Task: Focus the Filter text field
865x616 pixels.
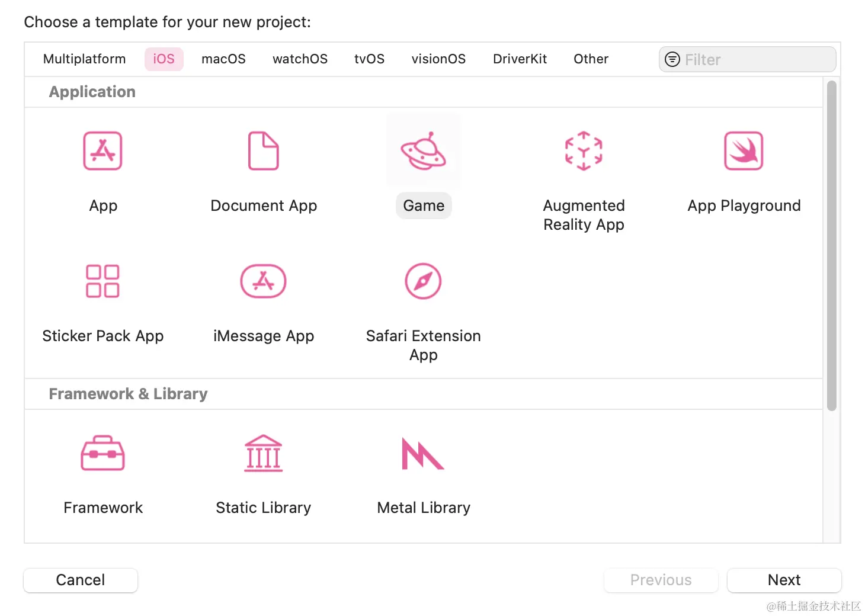Action: [747, 59]
